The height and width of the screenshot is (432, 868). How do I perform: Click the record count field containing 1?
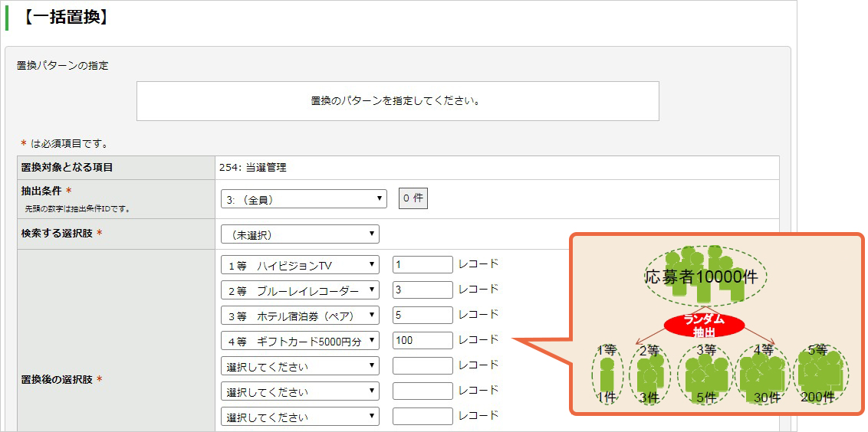coord(423,265)
